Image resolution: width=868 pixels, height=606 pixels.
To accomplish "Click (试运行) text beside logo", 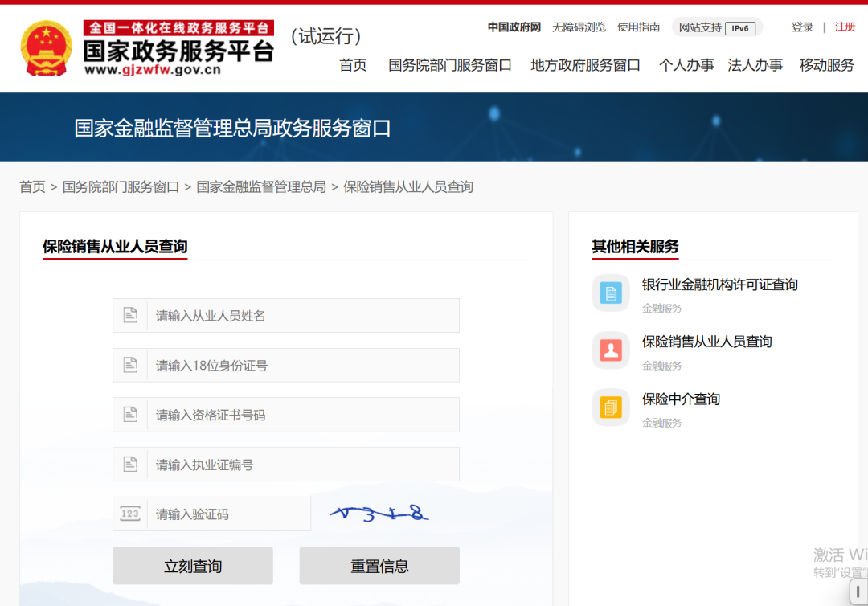I will pyautogui.click(x=326, y=36).
